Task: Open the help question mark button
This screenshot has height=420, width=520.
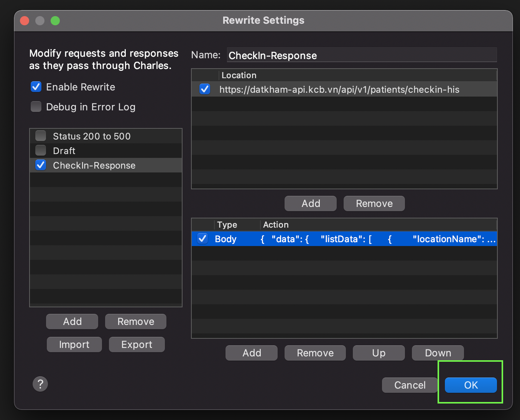Action: click(40, 384)
